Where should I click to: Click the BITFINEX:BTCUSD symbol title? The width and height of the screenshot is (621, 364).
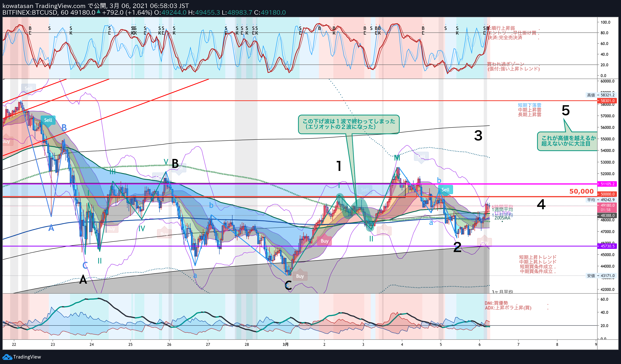pyautogui.click(x=30, y=13)
